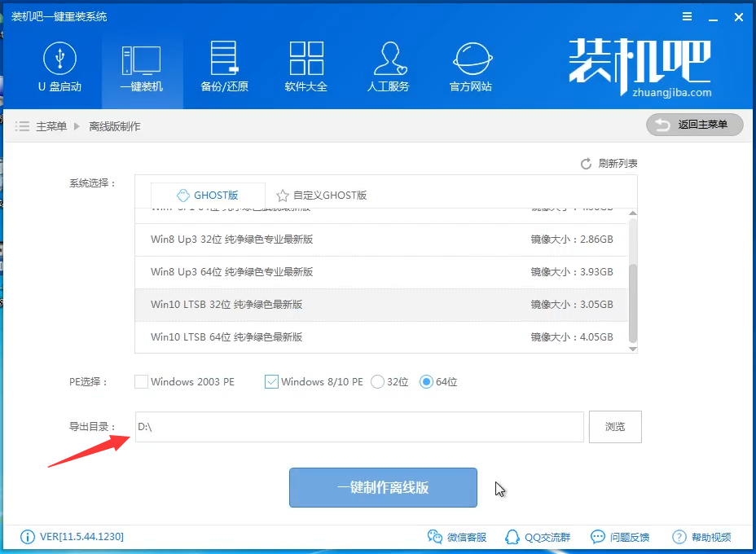The height and width of the screenshot is (554, 756).
Task: Open 微信客服 WeChat support
Action: [435, 537]
